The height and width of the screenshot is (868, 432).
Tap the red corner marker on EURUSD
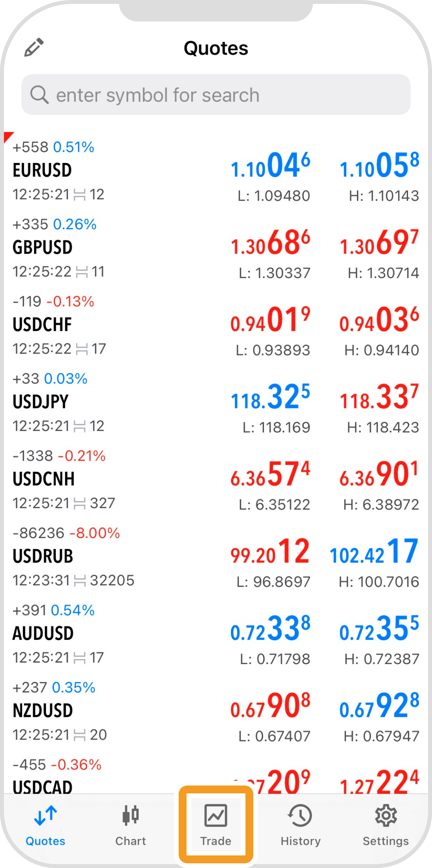click(7, 136)
